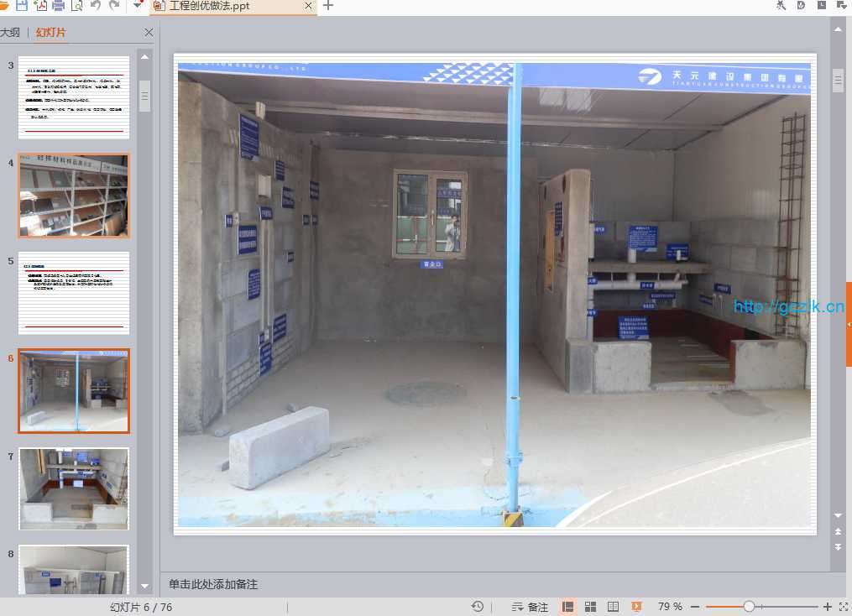Open a new tab with plus button

pos(328,6)
